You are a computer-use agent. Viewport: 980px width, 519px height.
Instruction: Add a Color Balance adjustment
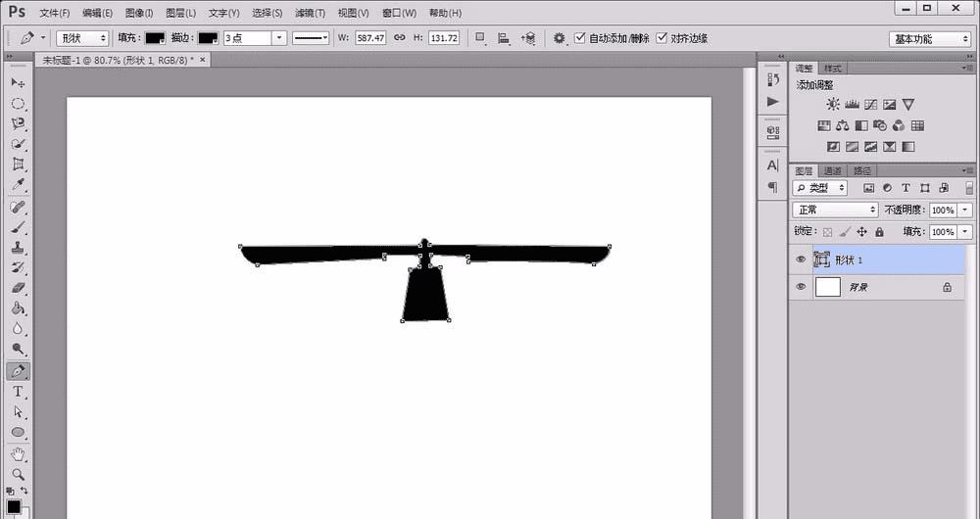[x=843, y=126]
